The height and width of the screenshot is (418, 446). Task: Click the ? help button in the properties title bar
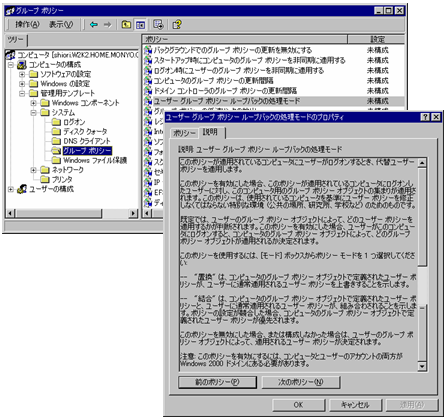425,117
